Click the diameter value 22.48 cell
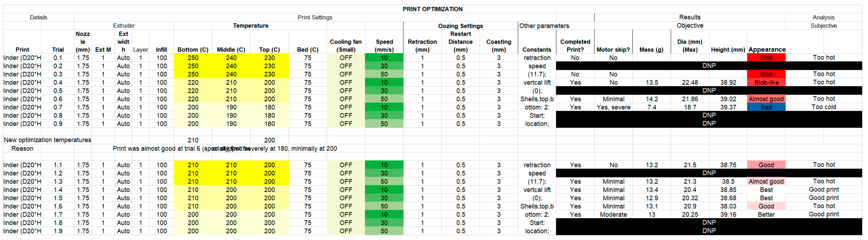Screen dimensions: 868x240 coord(690,83)
